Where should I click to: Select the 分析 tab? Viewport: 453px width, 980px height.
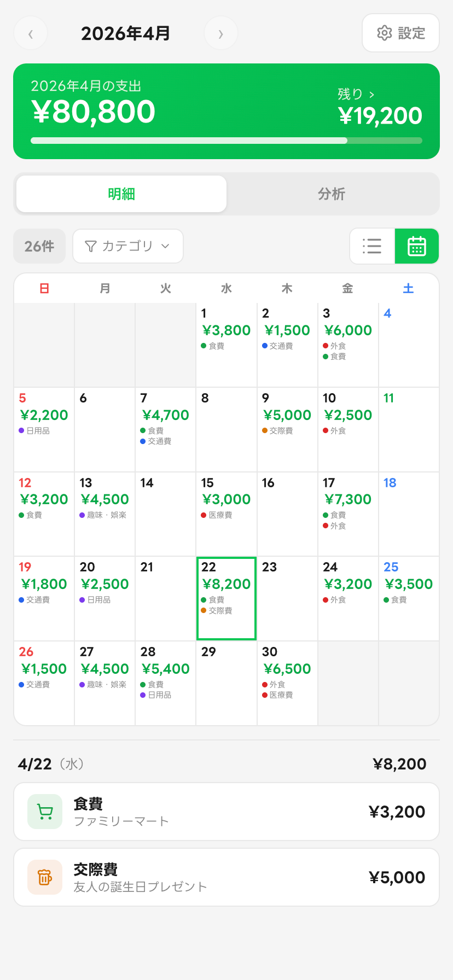click(x=332, y=194)
